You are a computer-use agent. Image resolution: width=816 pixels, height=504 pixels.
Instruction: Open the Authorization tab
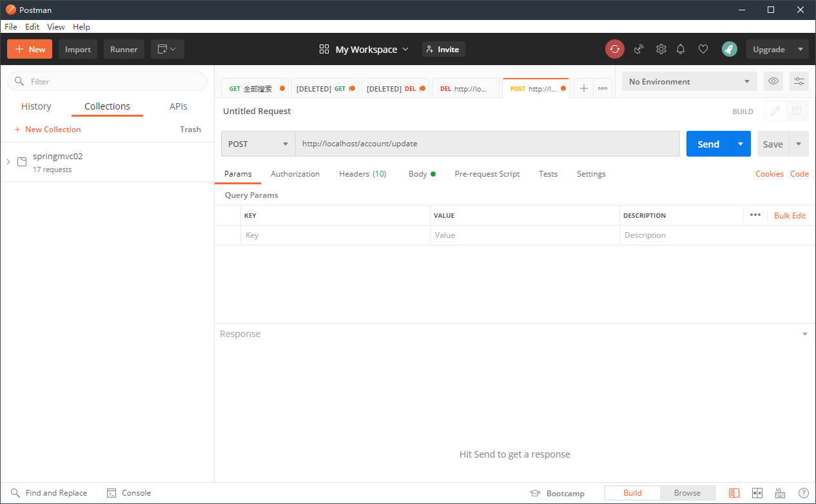tap(295, 174)
